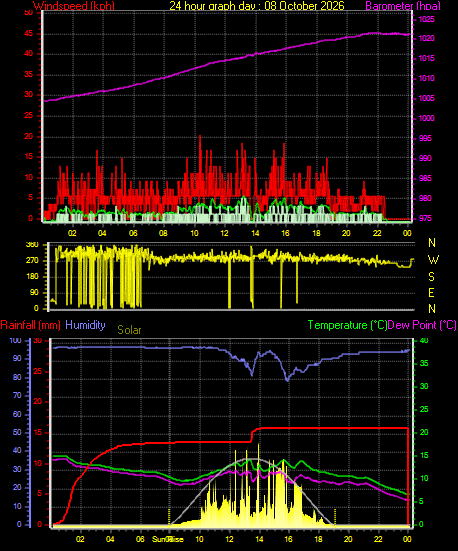Click the red 20 value on the rainfall scale
The image size is (458, 551).
coord(37,402)
